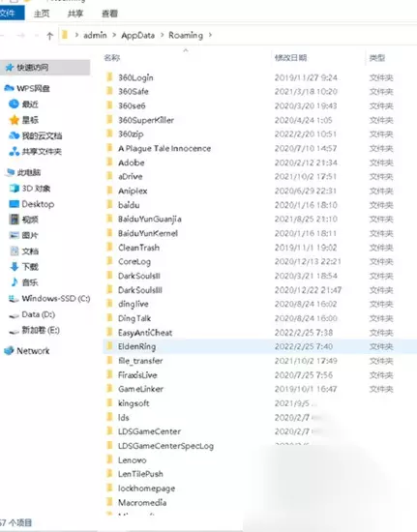Expand the chevron after Roaming in path
The image size is (417, 532).
pyautogui.click(x=210, y=35)
